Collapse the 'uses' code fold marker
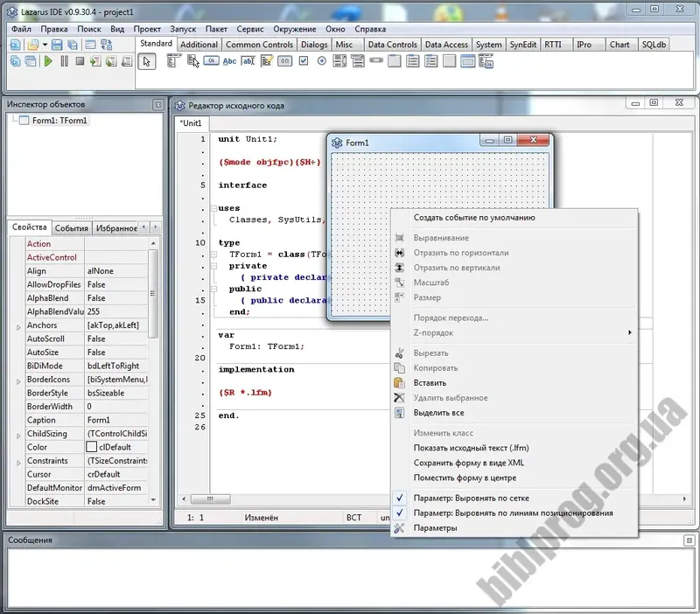Screen dimensions: 700x614 coord(213,208)
